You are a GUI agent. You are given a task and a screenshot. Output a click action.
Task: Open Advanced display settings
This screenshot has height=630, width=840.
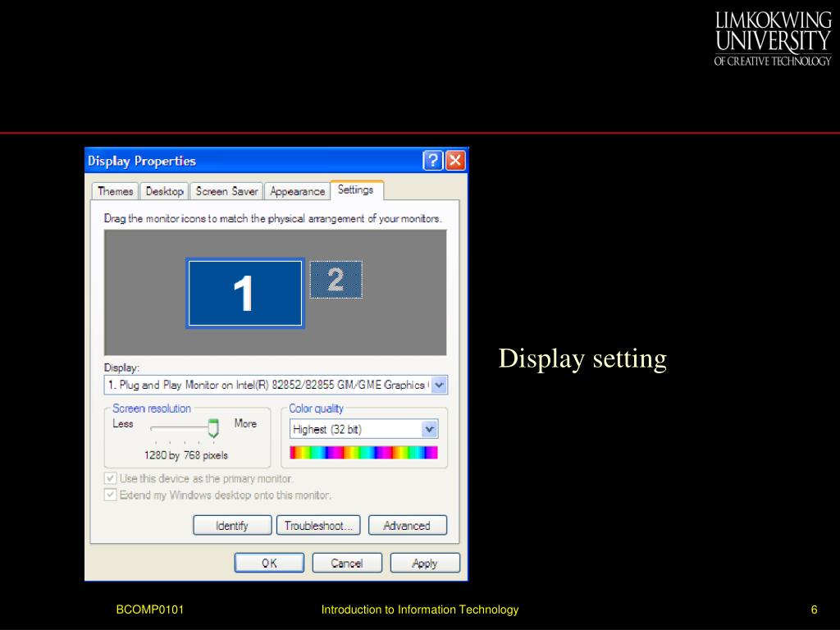[x=407, y=526]
